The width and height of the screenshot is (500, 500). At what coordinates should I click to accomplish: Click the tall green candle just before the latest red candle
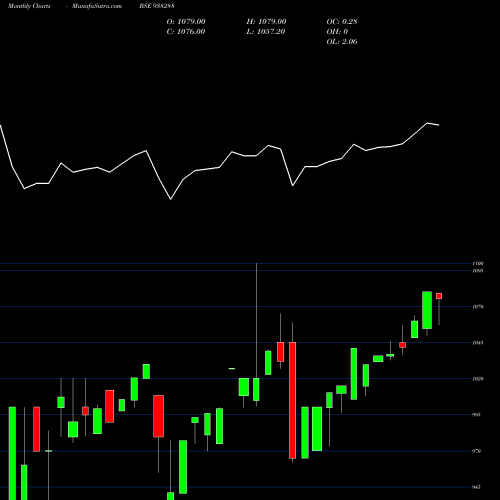[427, 310]
